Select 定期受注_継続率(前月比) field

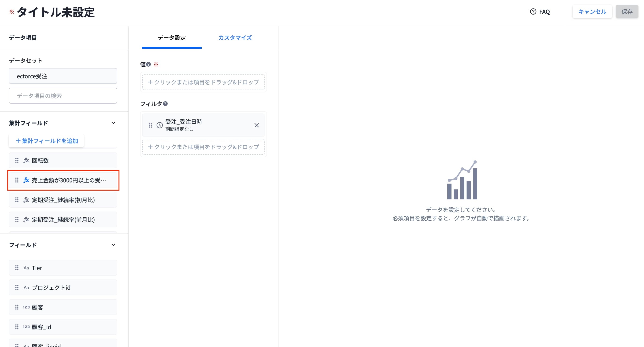click(x=63, y=219)
